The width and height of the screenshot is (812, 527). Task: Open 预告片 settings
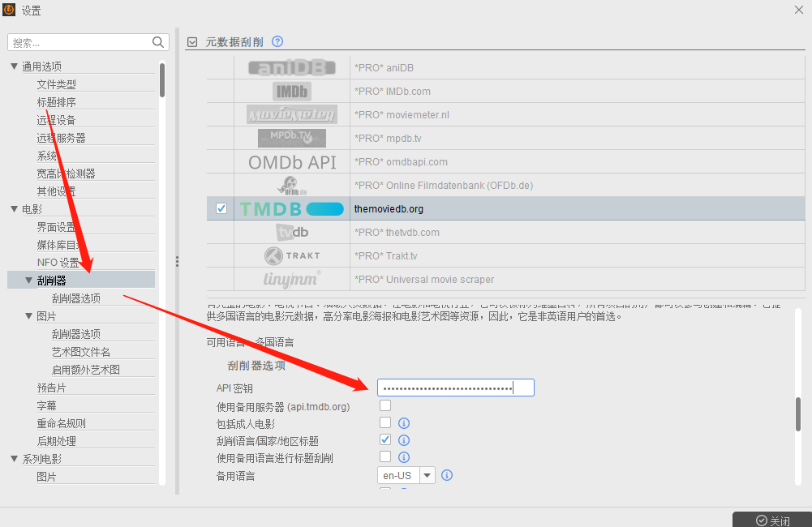[x=51, y=388]
